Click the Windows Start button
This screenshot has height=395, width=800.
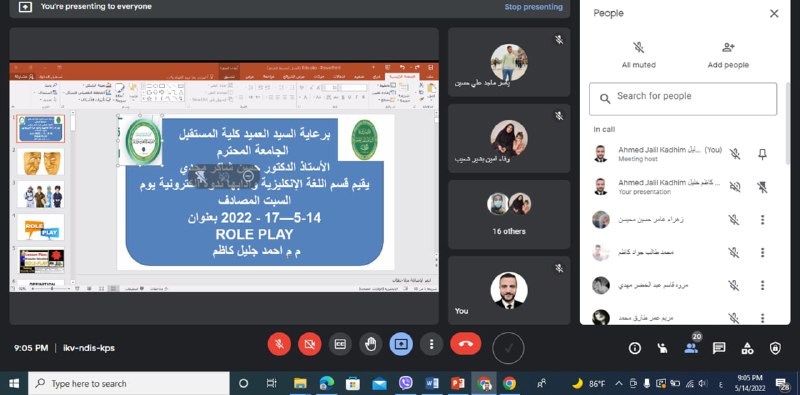point(14,383)
